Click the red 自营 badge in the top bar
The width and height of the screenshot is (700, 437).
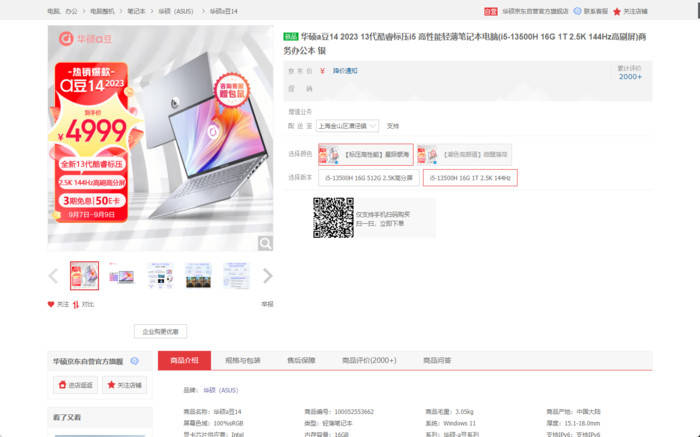click(x=491, y=12)
